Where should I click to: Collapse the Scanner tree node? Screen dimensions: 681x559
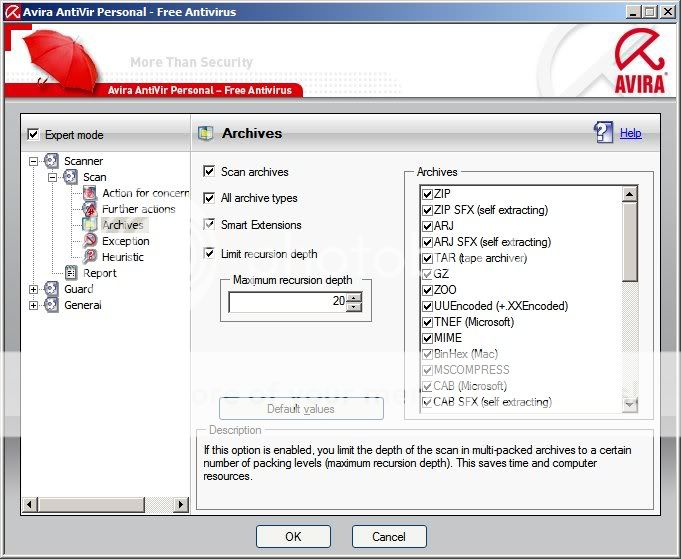(x=33, y=161)
